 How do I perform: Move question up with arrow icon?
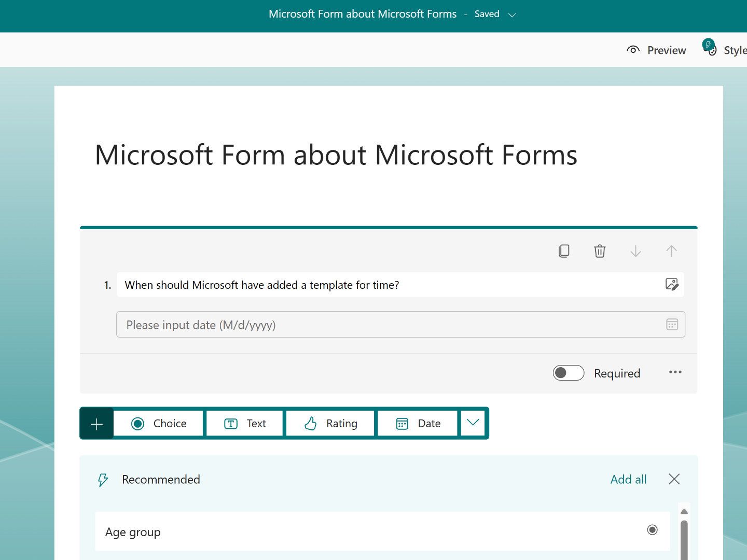tap(671, 251)
